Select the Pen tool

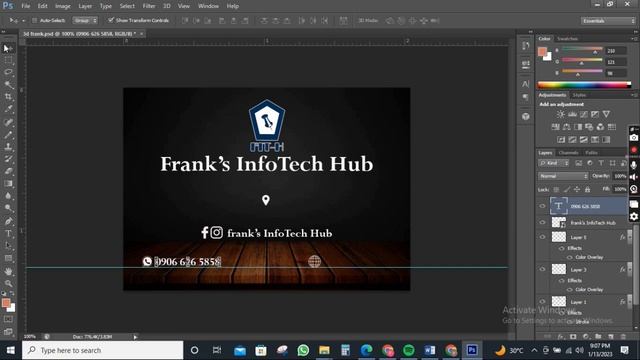tap(8, 221)
